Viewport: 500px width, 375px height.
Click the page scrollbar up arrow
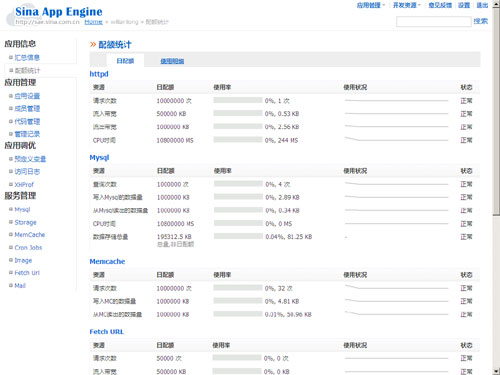pyautogui.click(x=496, y=4)
